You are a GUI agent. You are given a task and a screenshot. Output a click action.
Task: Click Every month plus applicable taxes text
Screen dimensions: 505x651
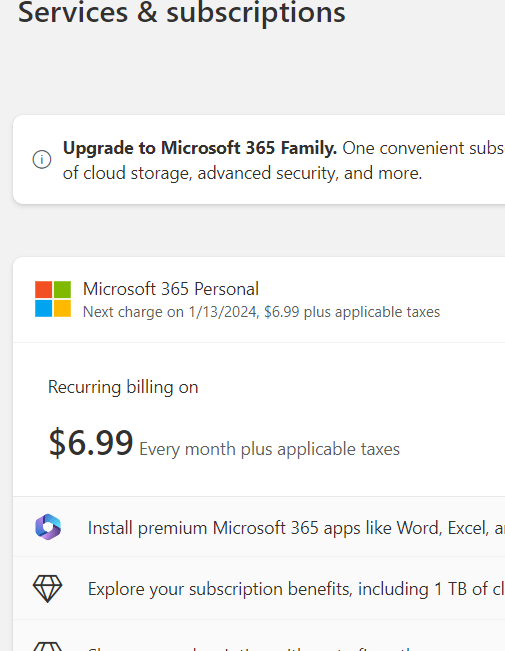[270, 449]
